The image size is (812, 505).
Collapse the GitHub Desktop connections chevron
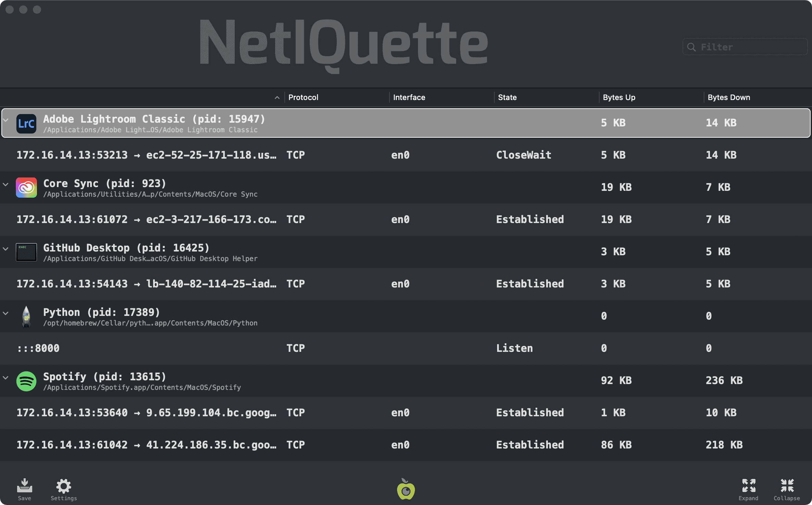click(6, 249)
